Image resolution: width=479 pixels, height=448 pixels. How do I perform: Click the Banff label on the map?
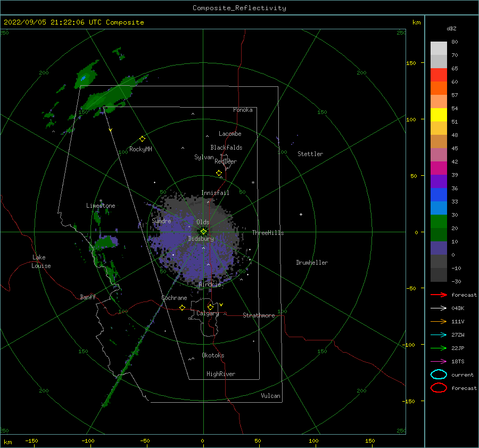(88, 297)
